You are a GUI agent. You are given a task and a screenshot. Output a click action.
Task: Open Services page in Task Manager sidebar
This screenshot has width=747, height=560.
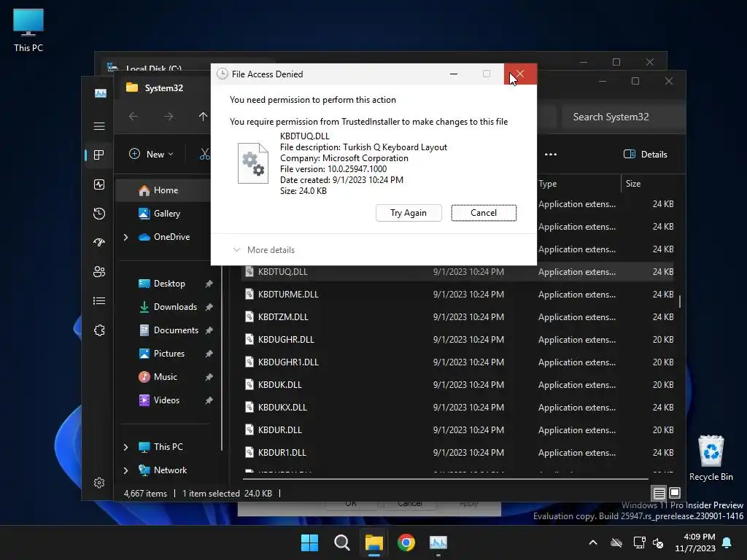pyautogui.click(x=99, y=330)
